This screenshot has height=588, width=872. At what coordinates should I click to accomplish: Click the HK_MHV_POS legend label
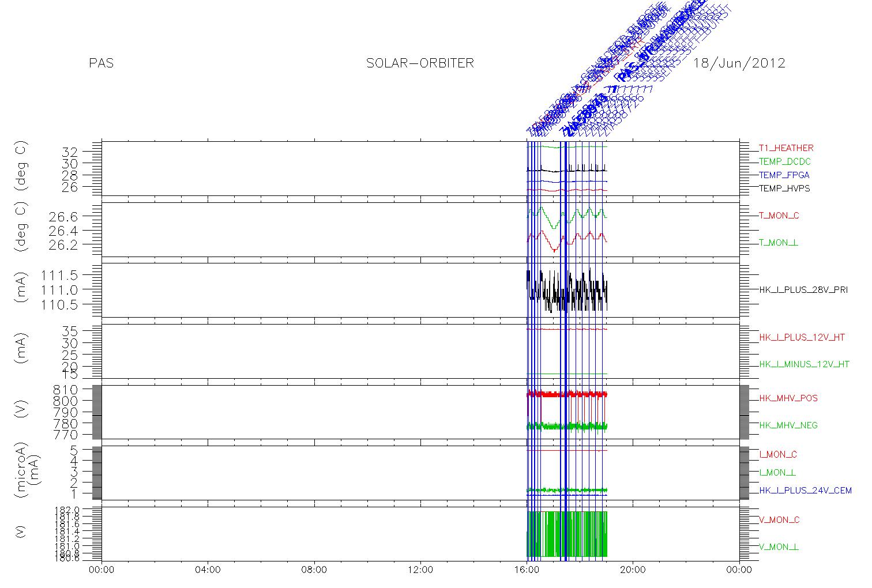click(788, 398)
